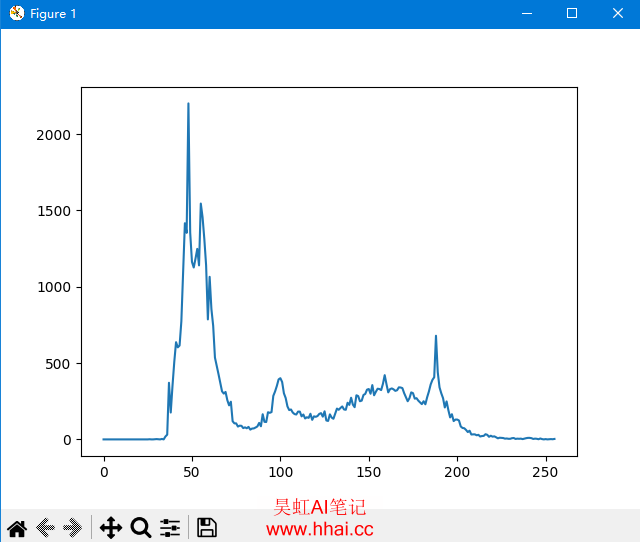The height and width of the screenshot is (542, 640).
Task: Click the sharp peak between 150 and 200
Action: tap(436, 337)
